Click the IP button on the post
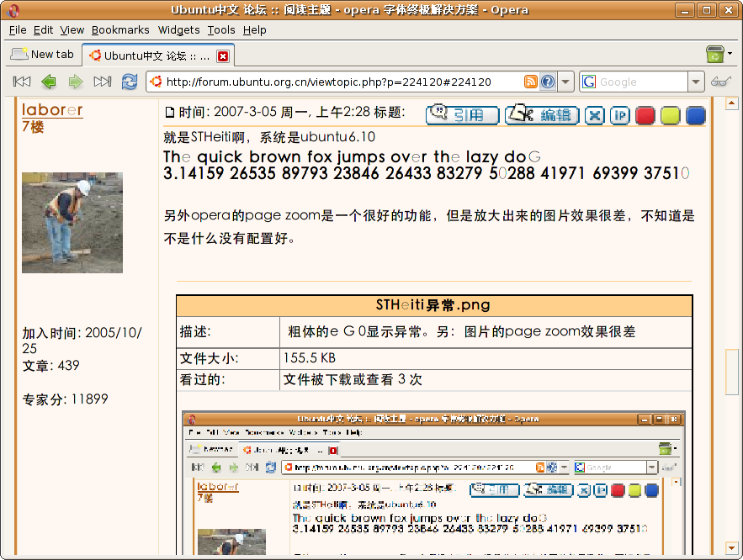 [x=620, y=115]
